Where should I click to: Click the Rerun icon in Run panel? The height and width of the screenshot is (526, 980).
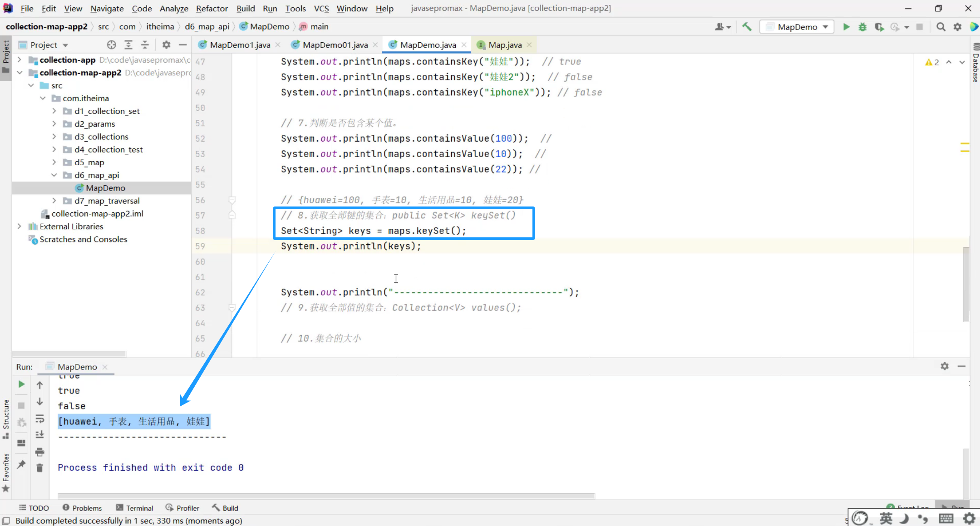21,384
